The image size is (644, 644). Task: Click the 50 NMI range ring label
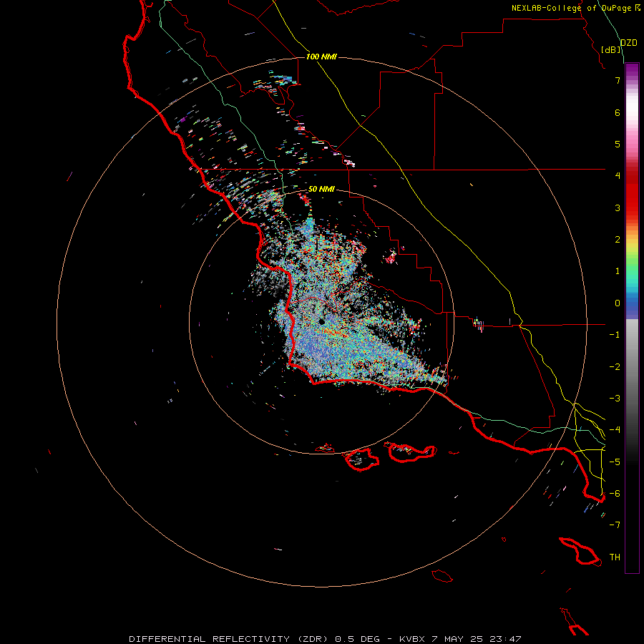321,189
